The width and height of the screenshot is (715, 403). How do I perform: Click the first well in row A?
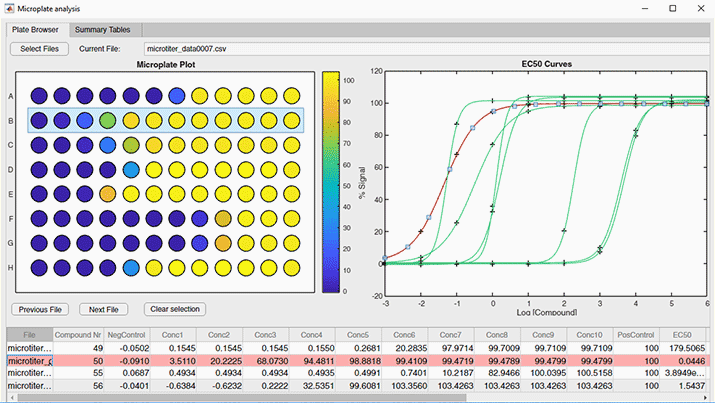(39, 96)
